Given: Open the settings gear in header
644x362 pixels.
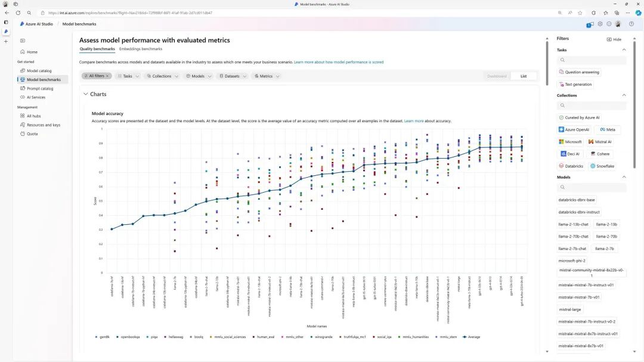Looking at the screenshot, I should [x=600, y=24].
